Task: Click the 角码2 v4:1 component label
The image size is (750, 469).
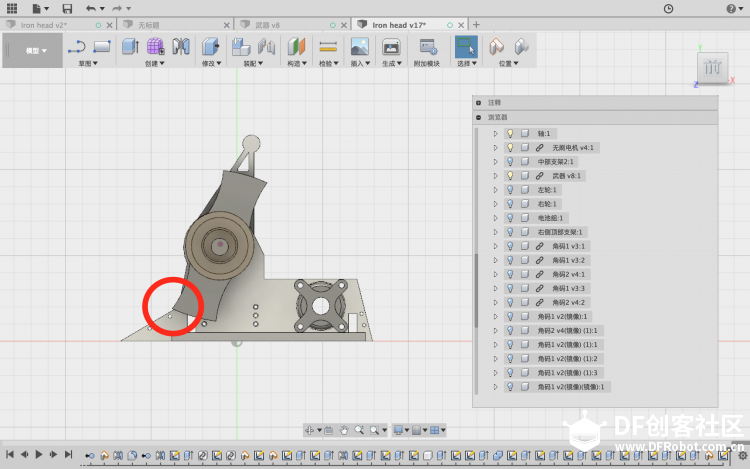Action: click(568, 274)
